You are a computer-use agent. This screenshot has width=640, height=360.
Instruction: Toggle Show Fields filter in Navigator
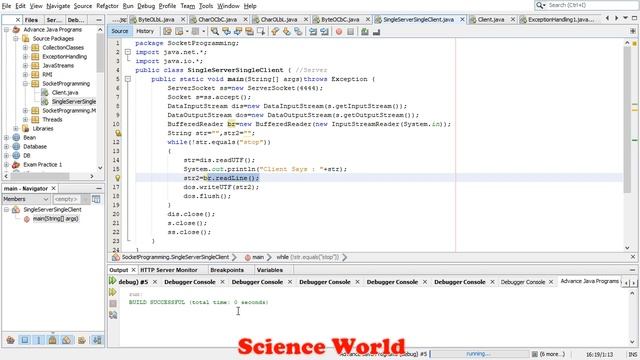pyautogui.click(x=25, y=340)
